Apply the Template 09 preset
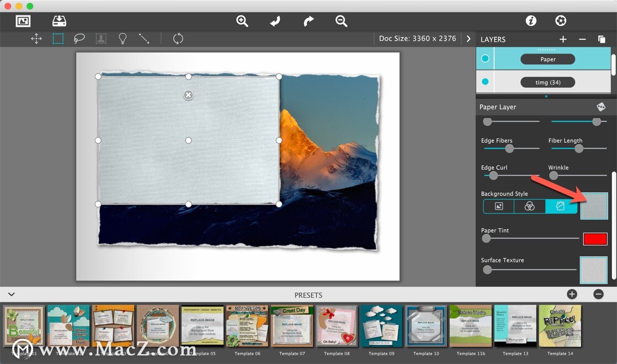 (381, 326)
